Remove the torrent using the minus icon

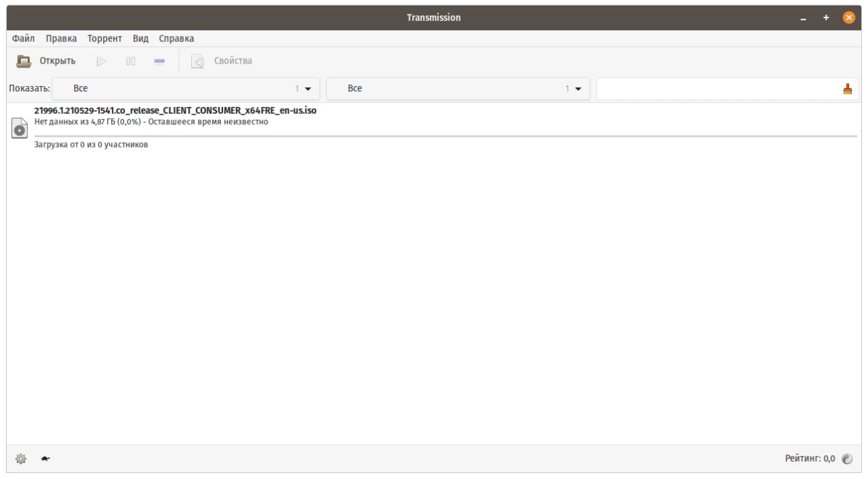tap(159, 61)
